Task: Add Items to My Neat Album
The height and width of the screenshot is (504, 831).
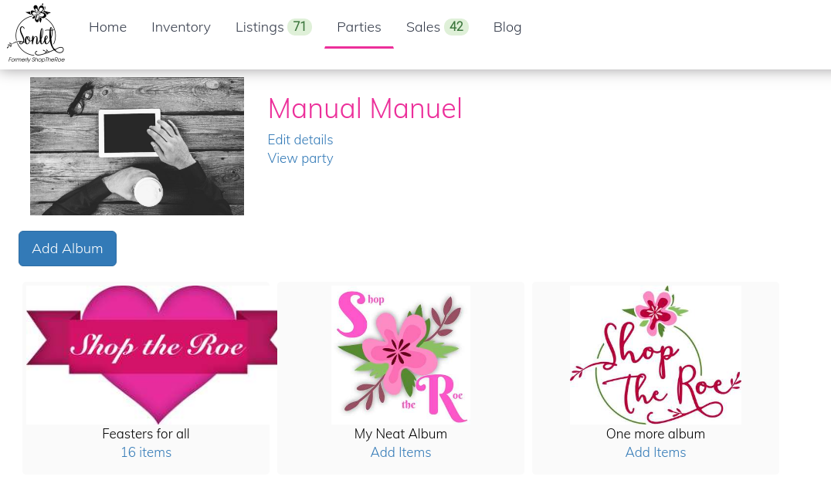Action: (x=401, y=452)
